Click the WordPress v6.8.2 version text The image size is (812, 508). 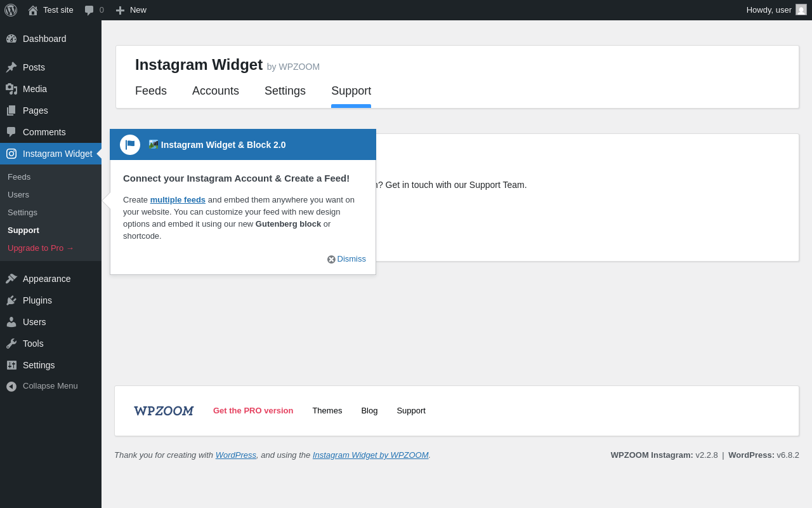[x=764, y=455]
